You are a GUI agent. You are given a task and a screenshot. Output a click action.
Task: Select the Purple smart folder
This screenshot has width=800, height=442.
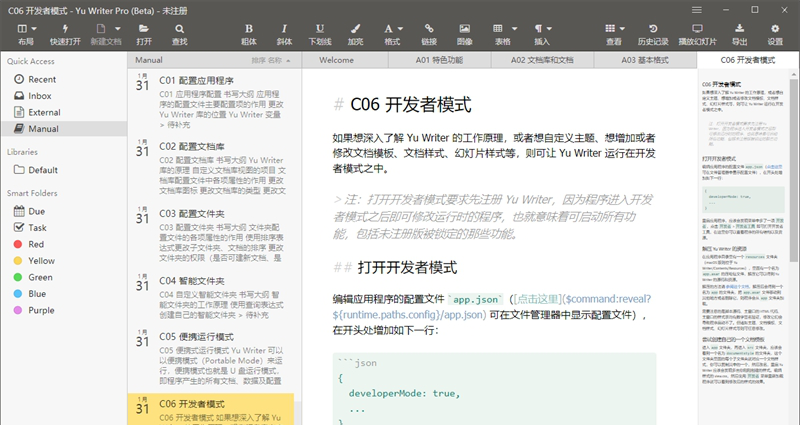coord(64,310)
